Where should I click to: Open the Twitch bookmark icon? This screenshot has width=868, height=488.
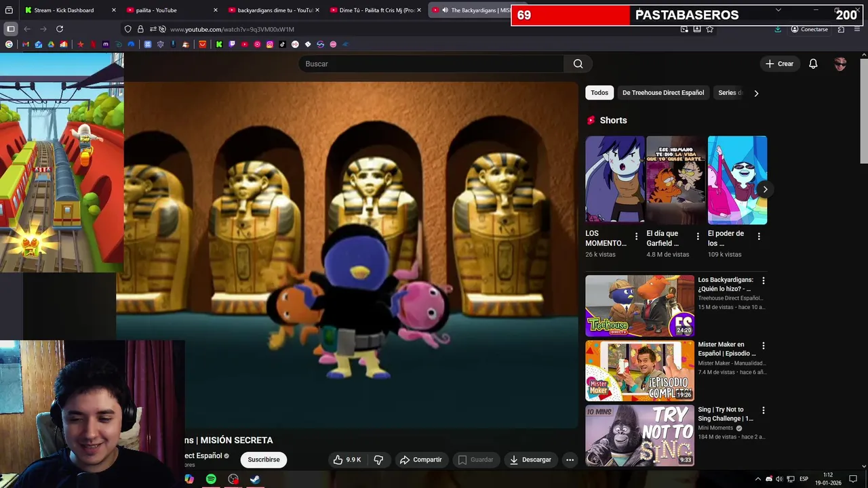232,44
